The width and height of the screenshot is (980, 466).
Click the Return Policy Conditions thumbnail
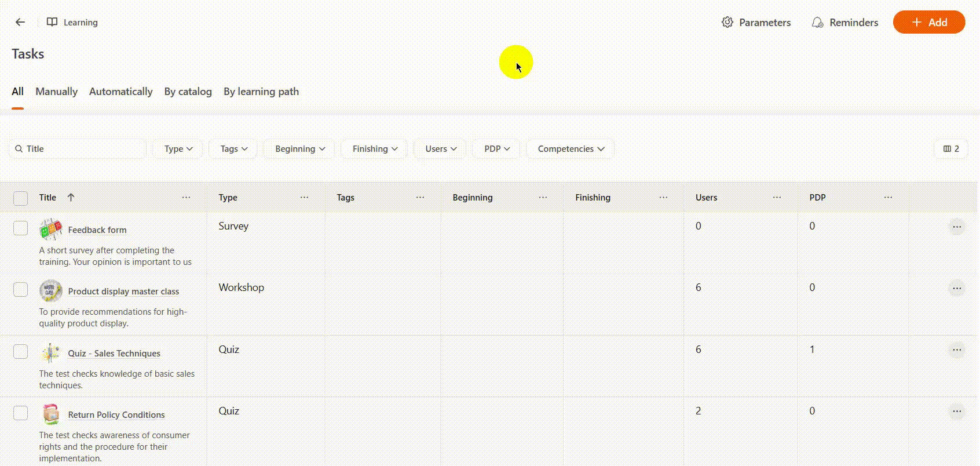tap(51, 414)
